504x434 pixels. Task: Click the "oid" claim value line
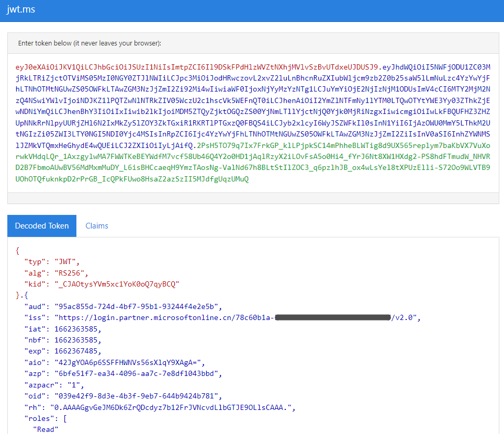(123, 396)
